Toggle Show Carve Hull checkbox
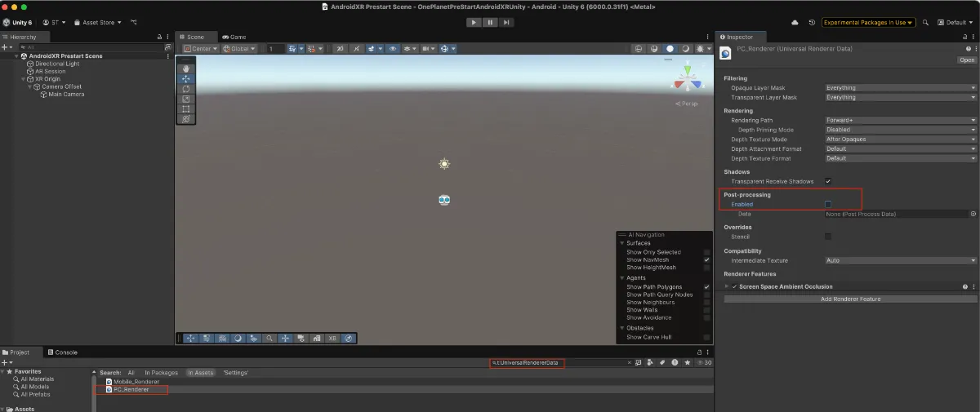This screenshot has width=980, height=412. coord(706,337)
